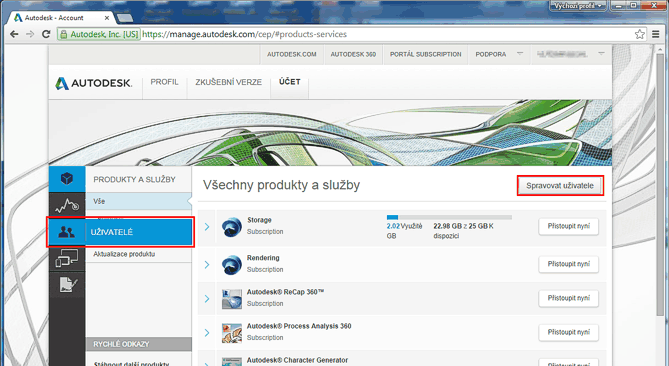The width and height of the screenshot is (669, 366).
Task: Expand the Autodesk ReCap 360 row
Action: tap(207, 299)
